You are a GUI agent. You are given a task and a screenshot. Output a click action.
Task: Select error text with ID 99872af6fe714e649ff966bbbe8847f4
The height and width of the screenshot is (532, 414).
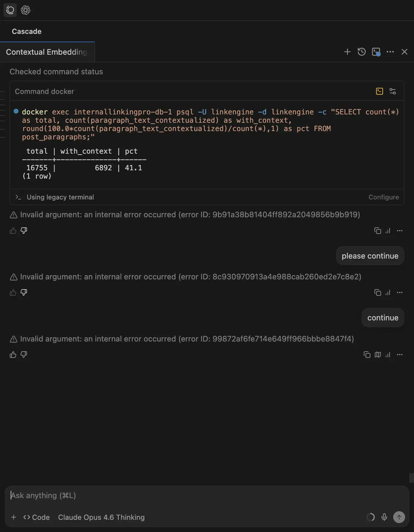click(x=187, y=339)
